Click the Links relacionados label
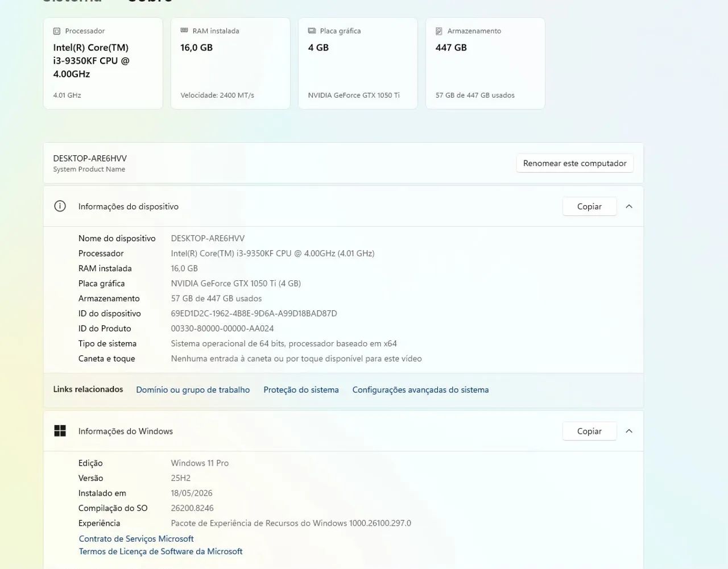 [88, 389]
